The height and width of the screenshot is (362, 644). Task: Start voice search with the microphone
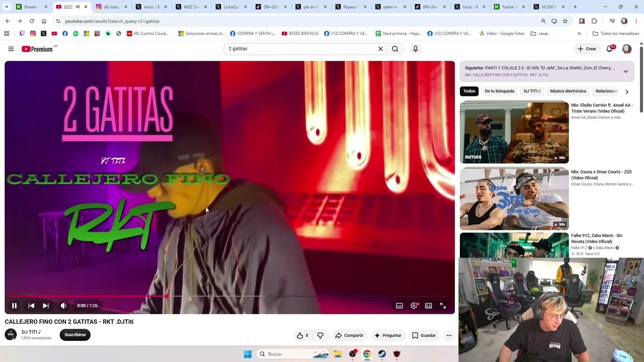(415, 49)
